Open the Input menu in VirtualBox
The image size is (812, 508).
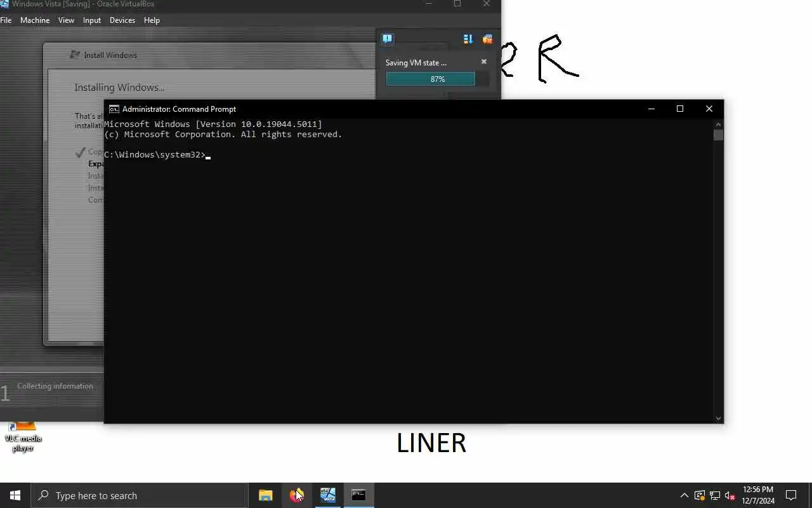(x=92, y=20)
